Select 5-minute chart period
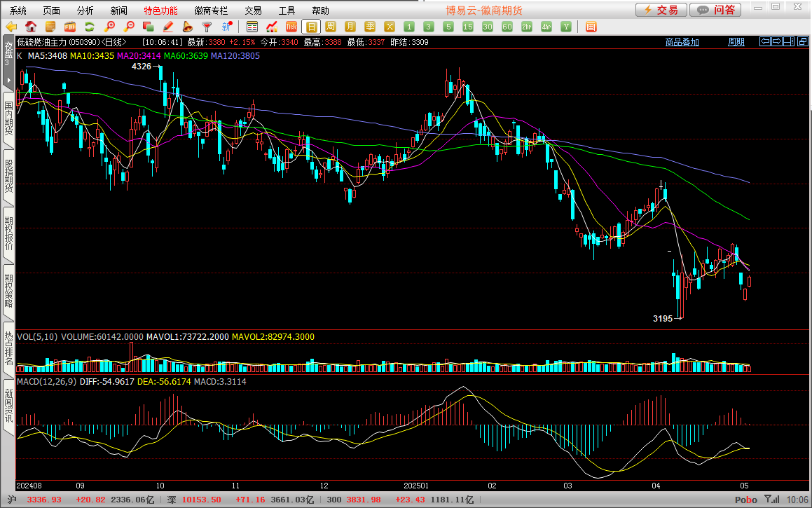The height and width of the screenshot is (508, 812). pyautogui.click(x=448, y=27)
